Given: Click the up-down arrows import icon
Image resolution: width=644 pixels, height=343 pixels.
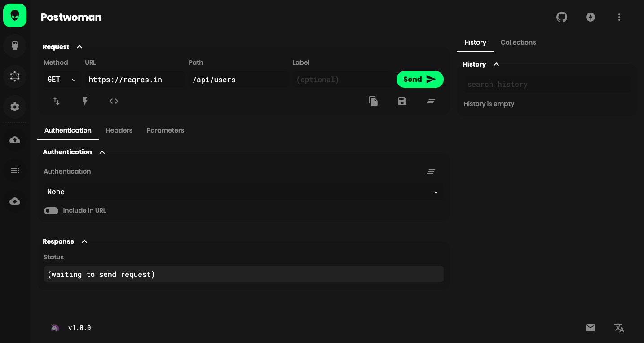Looking at the screenshot, I should coord(57,101).
